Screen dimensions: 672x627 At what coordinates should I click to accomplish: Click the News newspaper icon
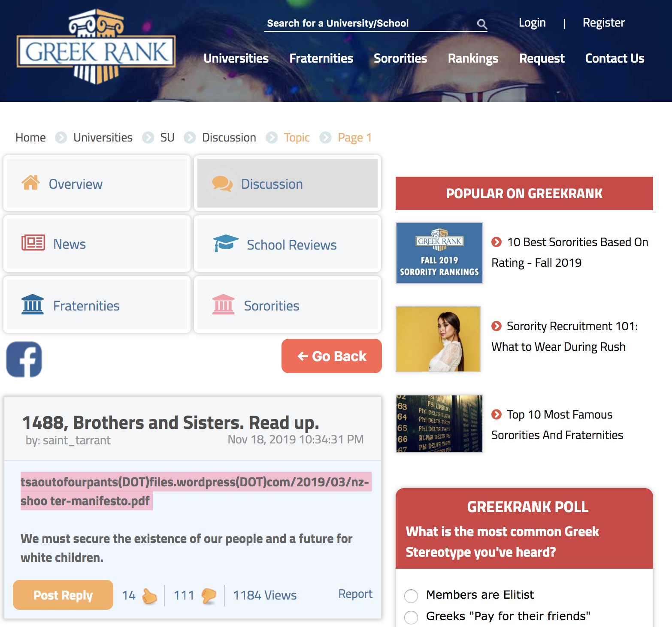click(x=33, y=243)
